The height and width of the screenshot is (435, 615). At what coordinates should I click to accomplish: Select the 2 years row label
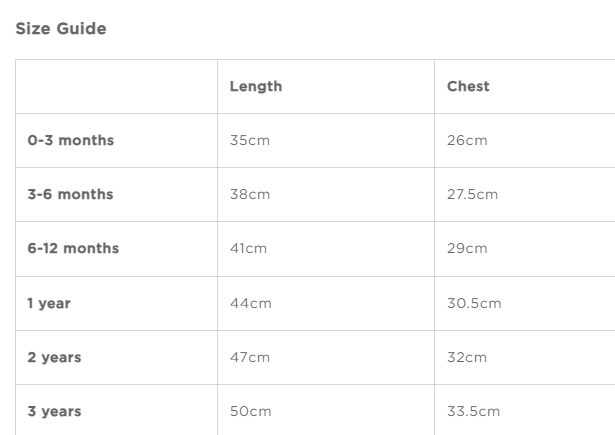[54, 357]
